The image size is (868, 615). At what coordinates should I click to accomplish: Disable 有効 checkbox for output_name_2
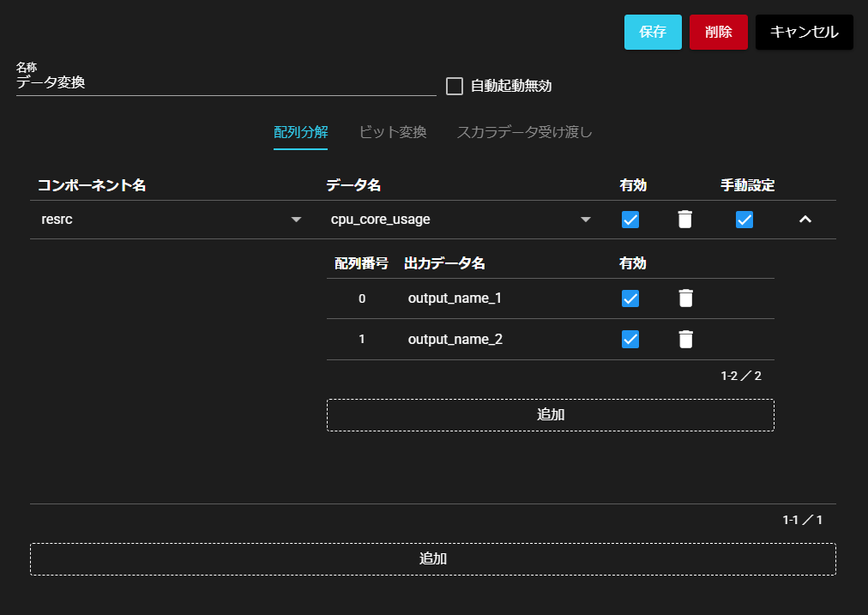(x=630, y=340)
